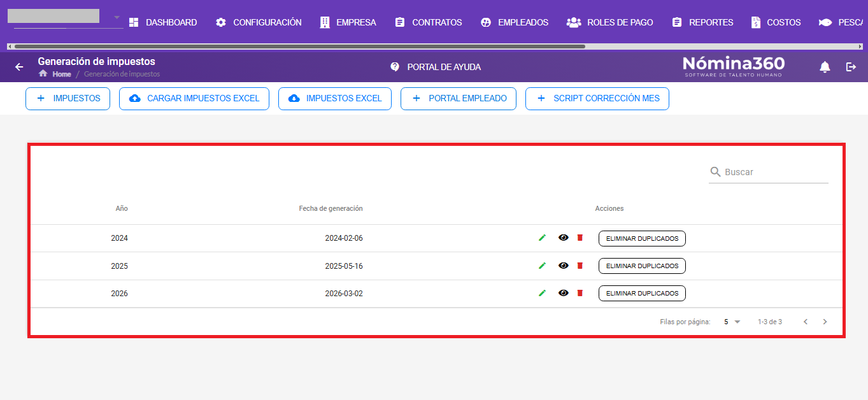The width and height of the screenshot is (868, 400).
Task: Open the REPORTES menu
Action: [x=702, y=22]
